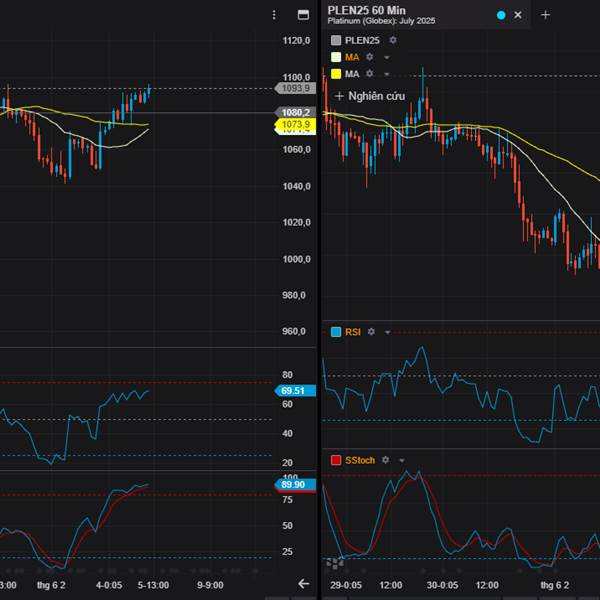
Task: Click the Nghiên cứu add study button
Action: tap(369, 96)
